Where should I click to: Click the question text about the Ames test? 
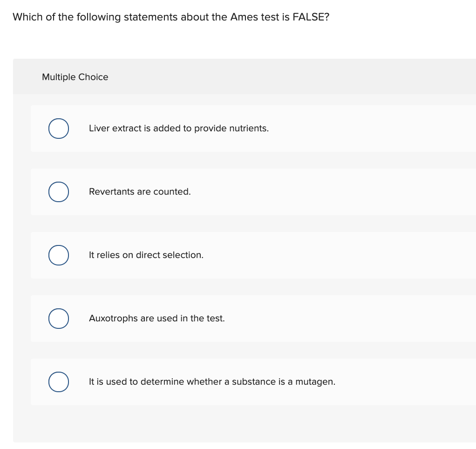171,17
